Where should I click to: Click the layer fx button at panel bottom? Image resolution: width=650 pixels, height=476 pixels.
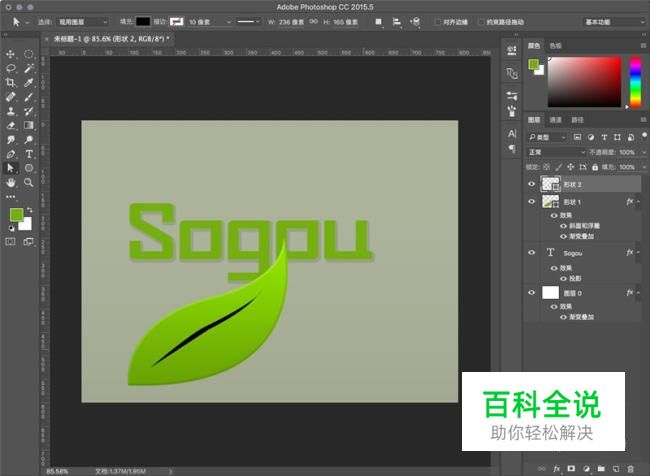557,469
